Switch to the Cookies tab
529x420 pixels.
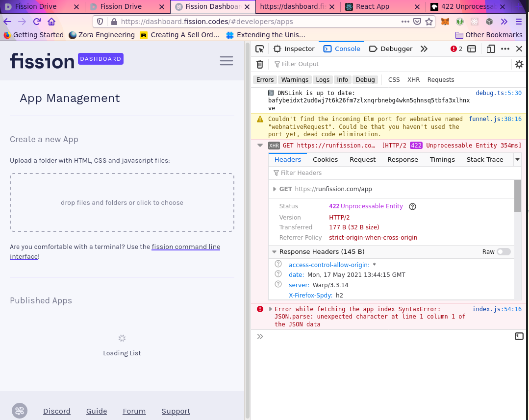click(x=325, y=160)
